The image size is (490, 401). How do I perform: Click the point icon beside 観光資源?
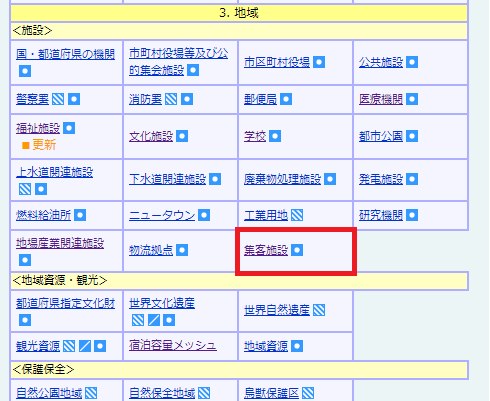(100, 346)
